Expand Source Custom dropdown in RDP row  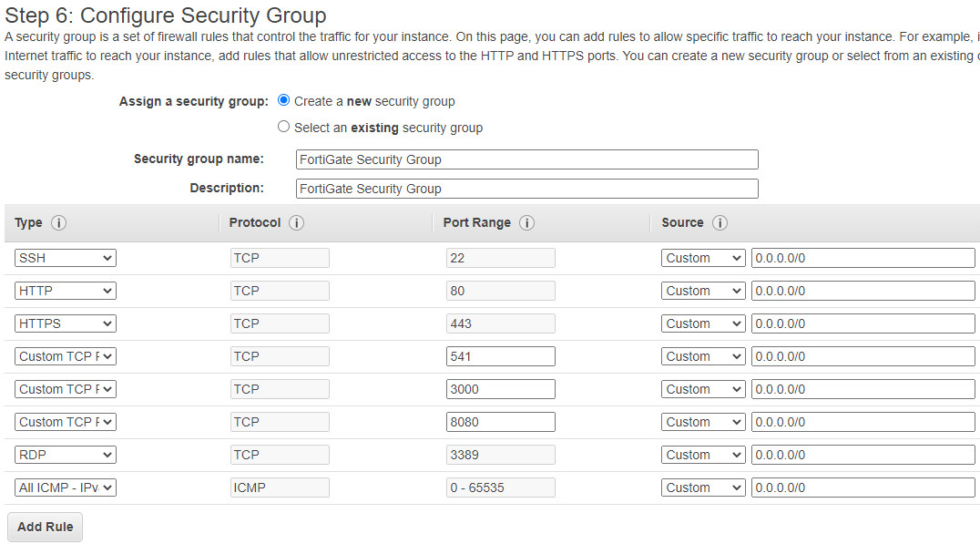point(703,456)
